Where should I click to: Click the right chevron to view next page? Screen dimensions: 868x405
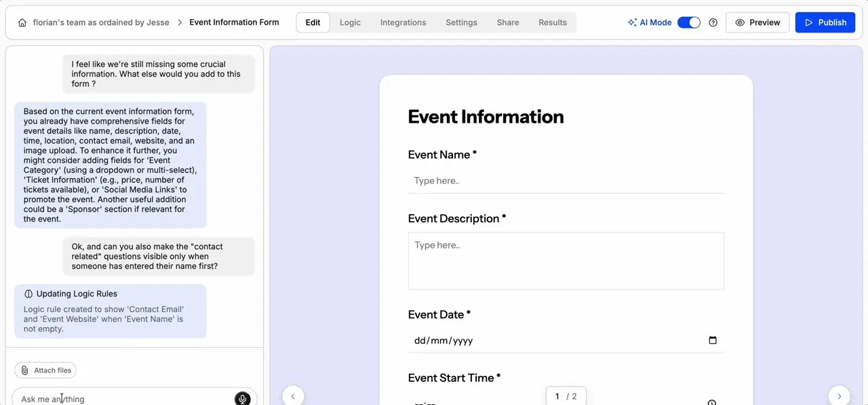840,396
